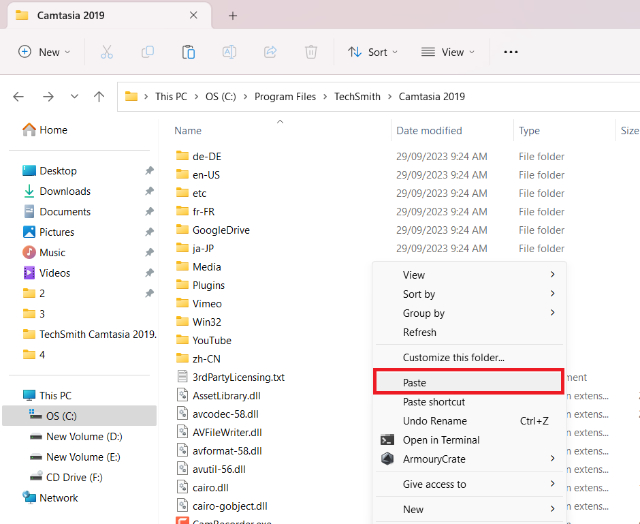Image resolution: width=640 pixels, height=524 pixels.
Task: Select CD Drive (F:) in sidebar
Action: 66,477
